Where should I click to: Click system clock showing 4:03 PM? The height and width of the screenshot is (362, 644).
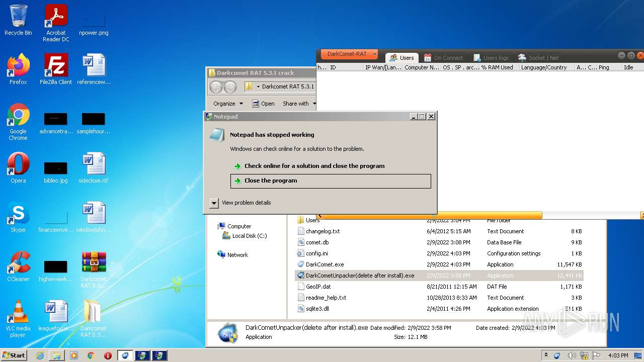618,355
